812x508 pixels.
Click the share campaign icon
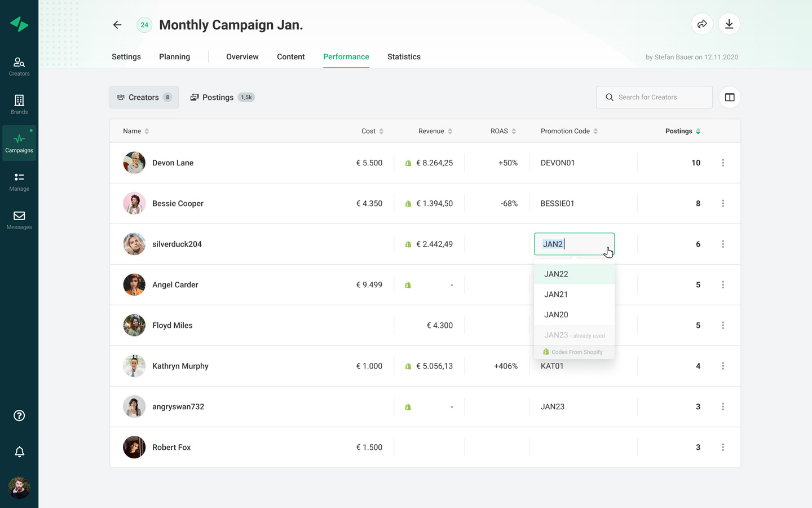pos(702,24)
